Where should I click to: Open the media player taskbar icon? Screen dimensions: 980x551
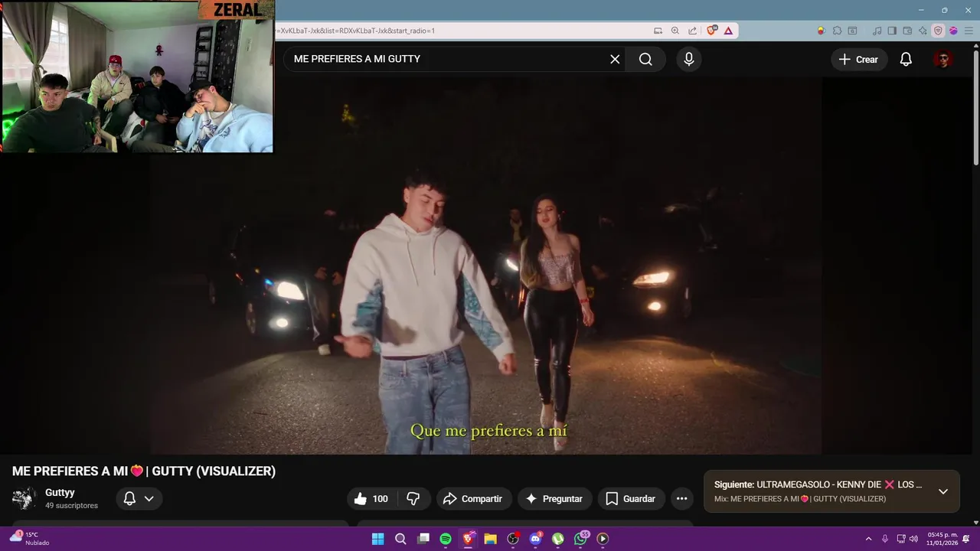pos(603,539)
